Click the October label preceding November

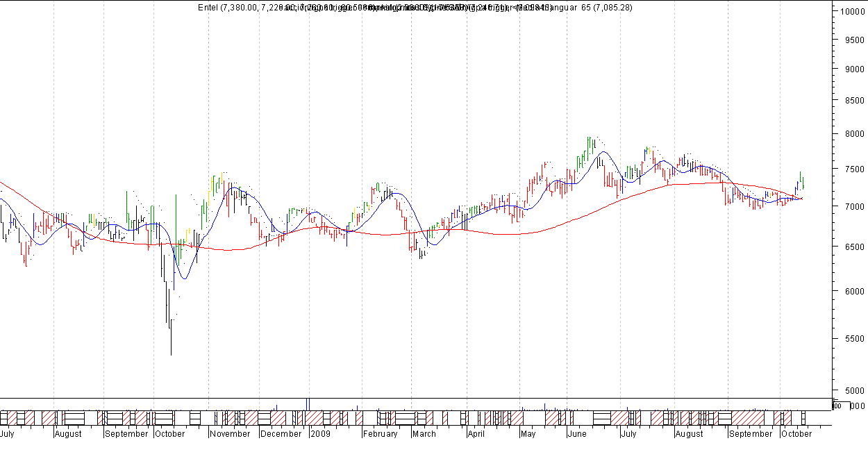(x=170, y=434)
